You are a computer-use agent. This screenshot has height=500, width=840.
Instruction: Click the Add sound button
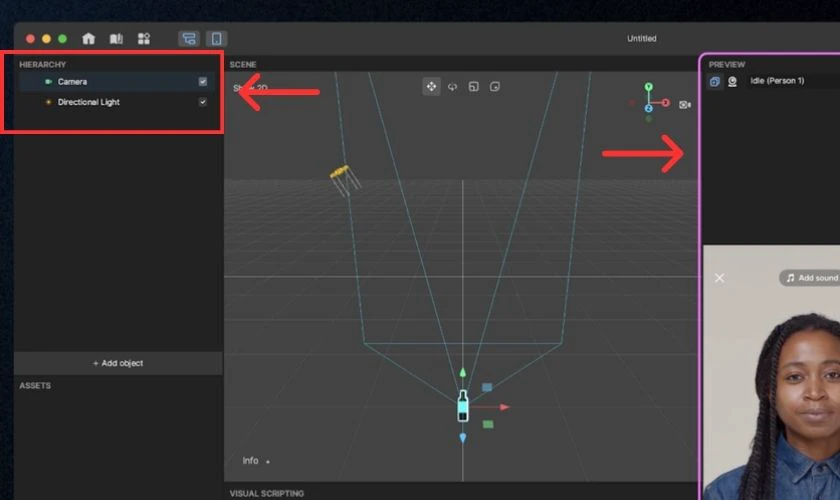coord(811,278)
